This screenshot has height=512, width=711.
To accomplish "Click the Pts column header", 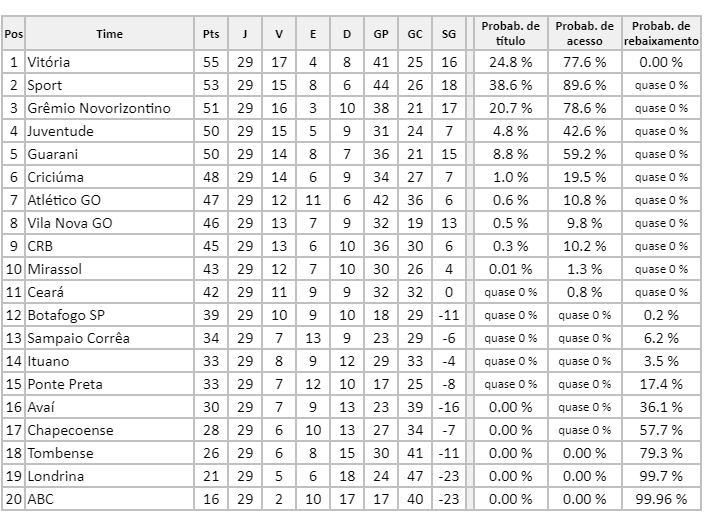I will tap(211, 34).
